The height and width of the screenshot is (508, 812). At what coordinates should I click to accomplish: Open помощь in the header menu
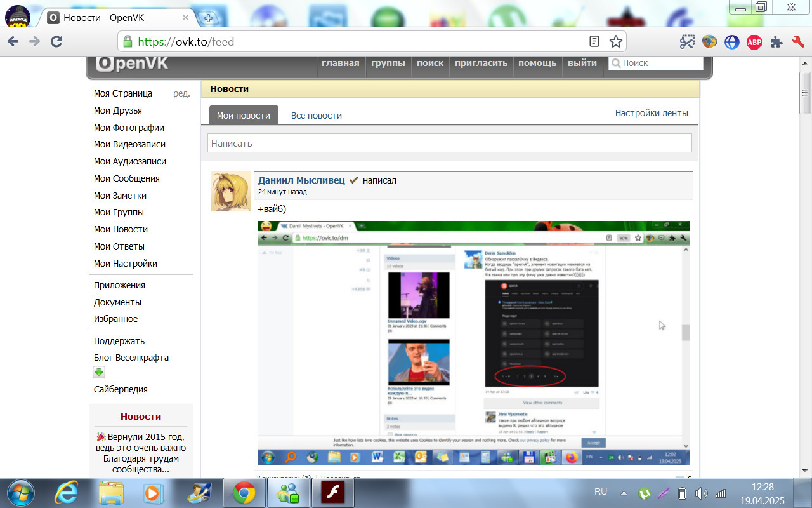tap(537, 63)
